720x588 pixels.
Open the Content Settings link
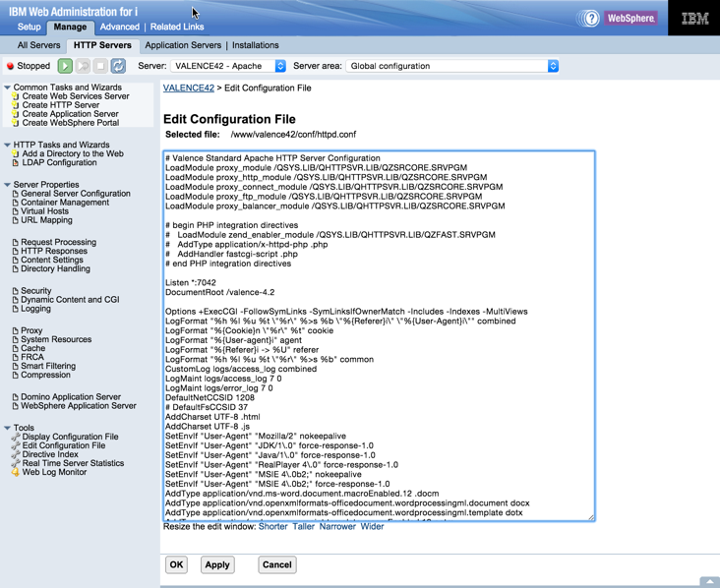coord(52,260)
